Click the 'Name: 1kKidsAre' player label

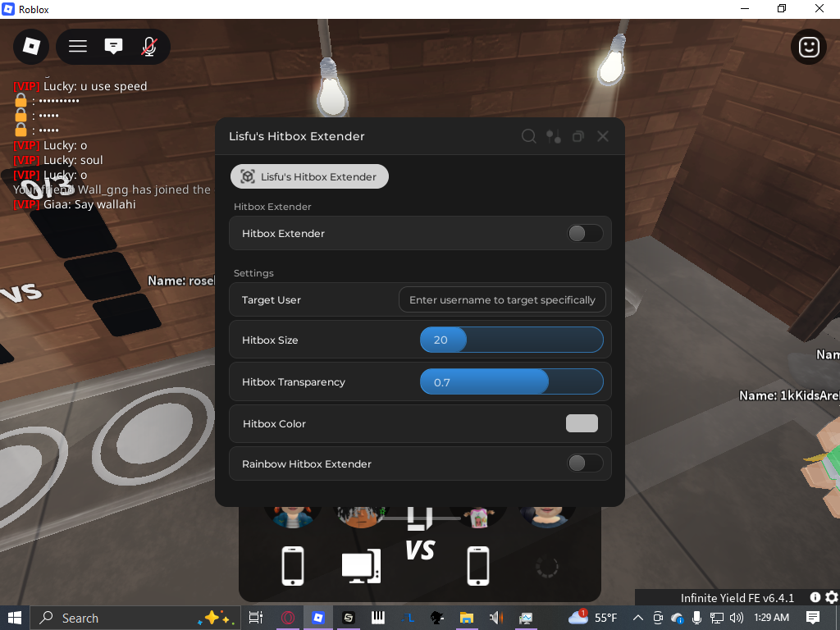pyautogui.click(x=789, y=395)
